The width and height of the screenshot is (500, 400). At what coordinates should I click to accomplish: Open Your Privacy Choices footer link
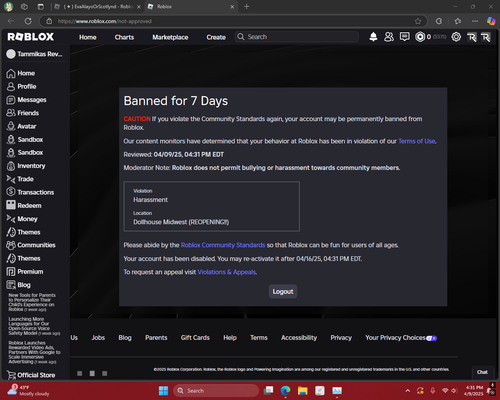coord(401,338)
